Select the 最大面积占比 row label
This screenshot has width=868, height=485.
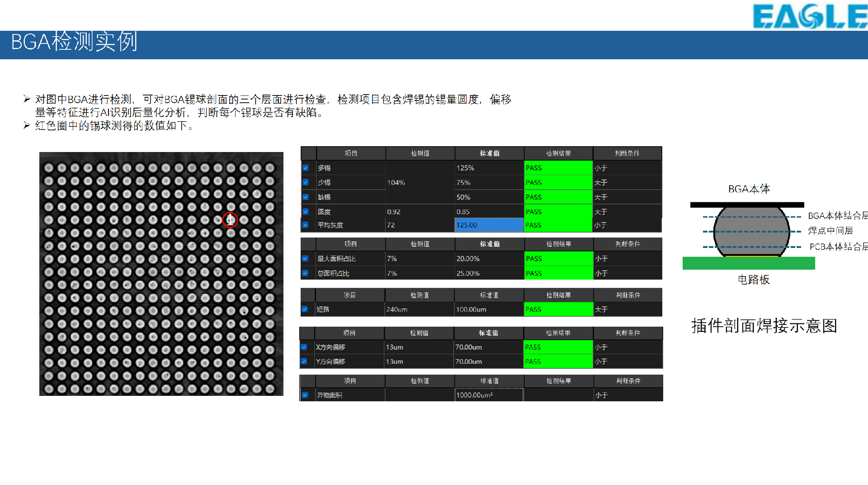(x=337, y=259)
